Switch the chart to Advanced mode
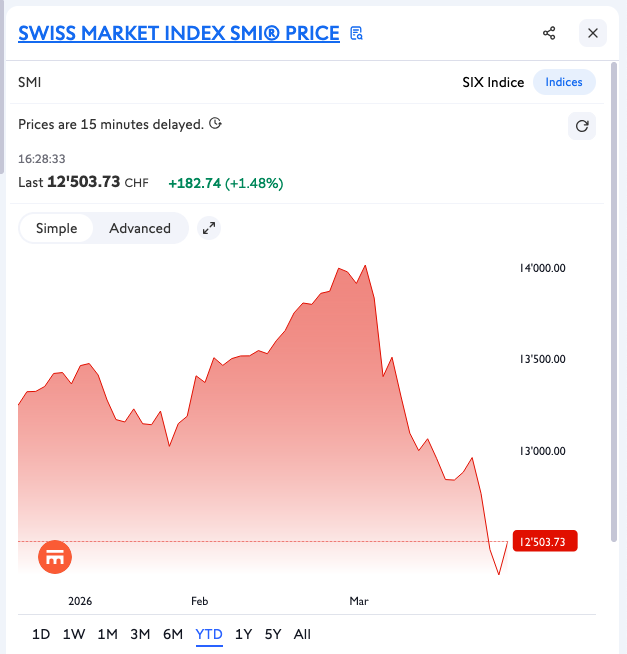The height and width of the screenshot is (654, 627). [x=140, y=228]
